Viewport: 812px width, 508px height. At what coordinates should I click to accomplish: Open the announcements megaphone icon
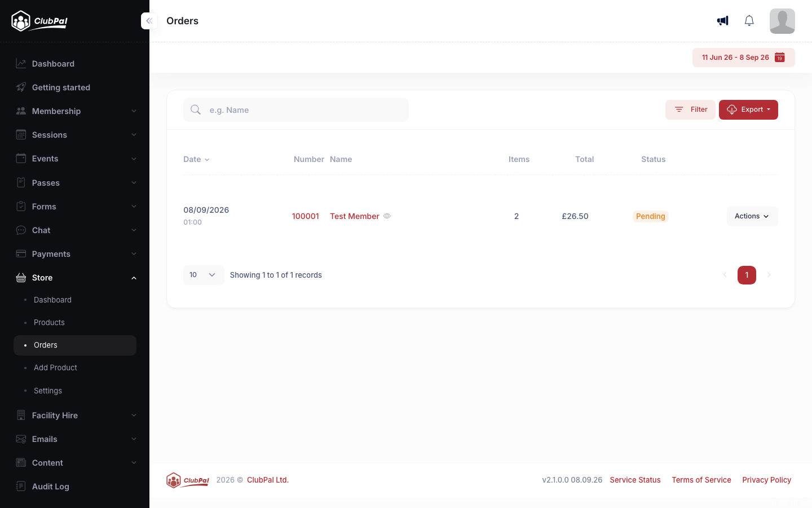(722, 21)
